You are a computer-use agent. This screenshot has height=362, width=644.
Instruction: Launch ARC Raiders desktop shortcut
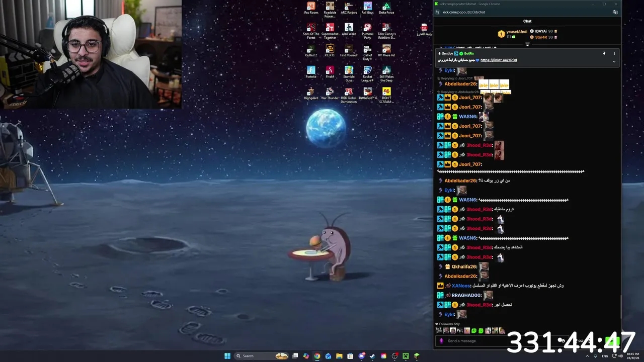pyautogui.click(x=349, y=8)
